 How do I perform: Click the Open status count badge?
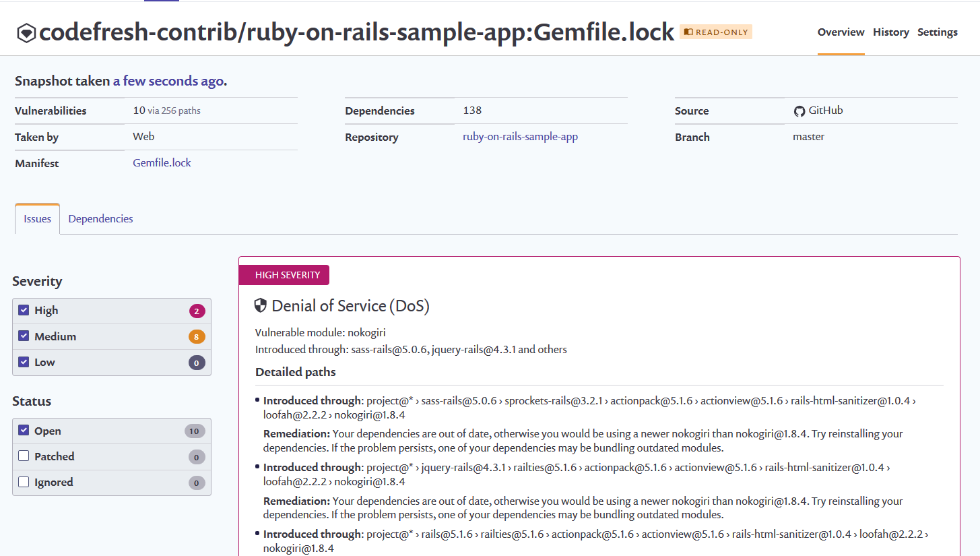(x=195, y=431)
